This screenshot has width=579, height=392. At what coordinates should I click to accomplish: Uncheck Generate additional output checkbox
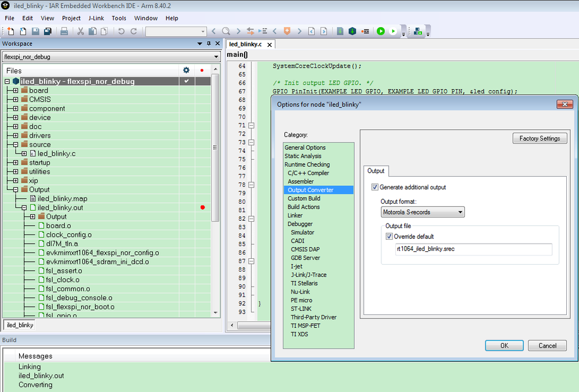[x=374, y=187]
